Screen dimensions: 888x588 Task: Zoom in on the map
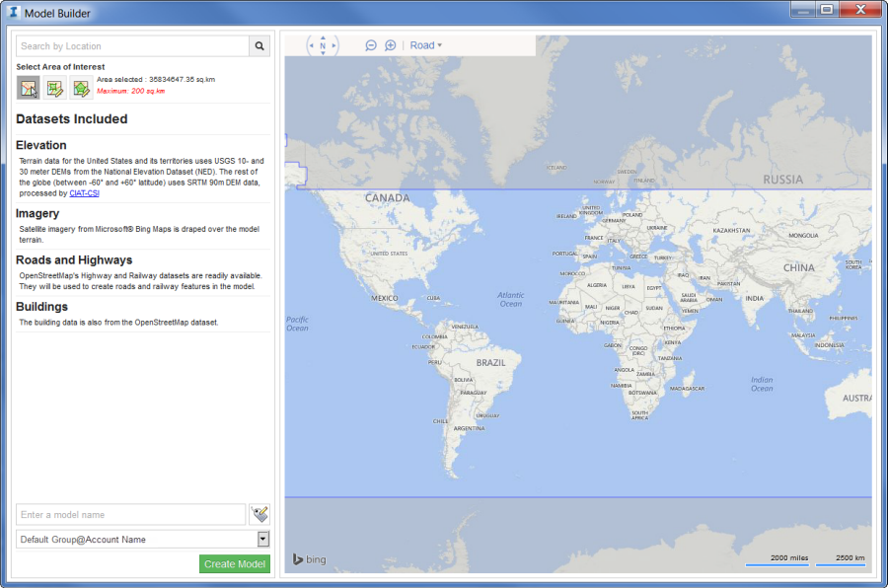(x=390, y=45)
